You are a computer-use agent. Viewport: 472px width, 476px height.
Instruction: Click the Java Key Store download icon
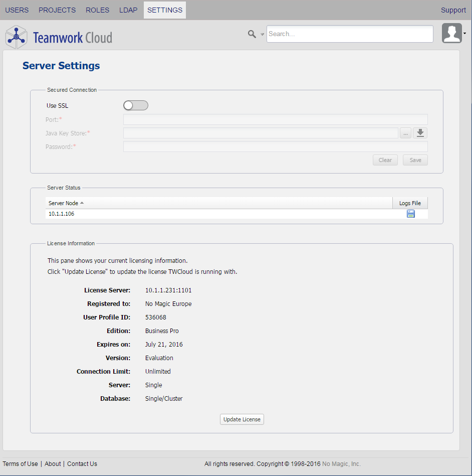(420, 133)
